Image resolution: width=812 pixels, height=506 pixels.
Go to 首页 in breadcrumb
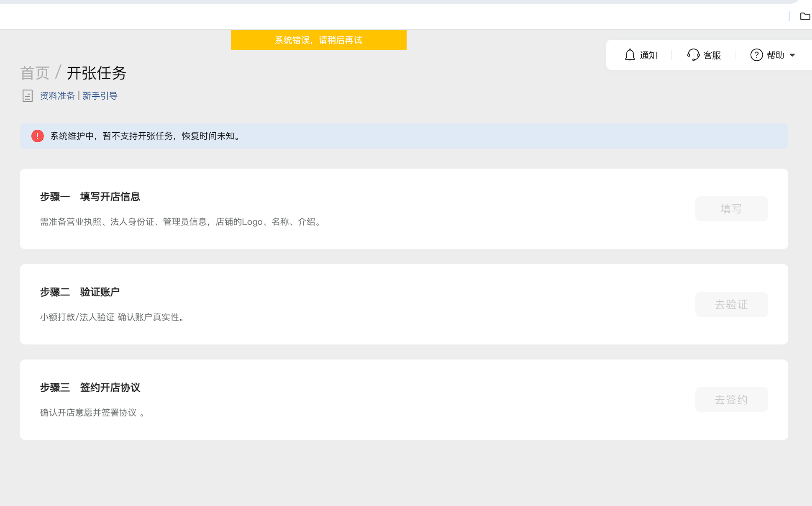pos(35,73)
